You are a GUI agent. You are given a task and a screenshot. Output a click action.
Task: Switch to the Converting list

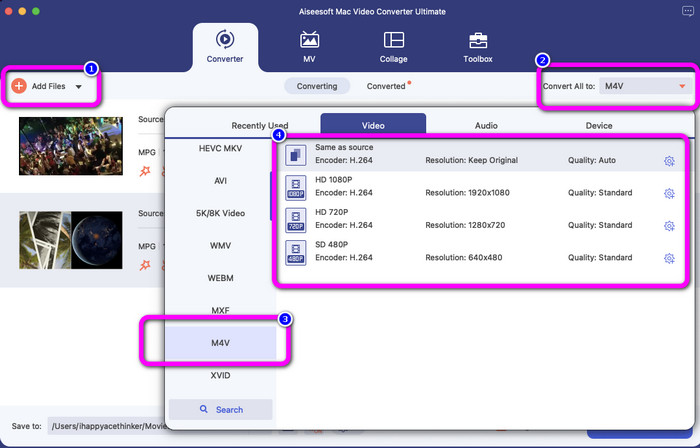point(317,86)
